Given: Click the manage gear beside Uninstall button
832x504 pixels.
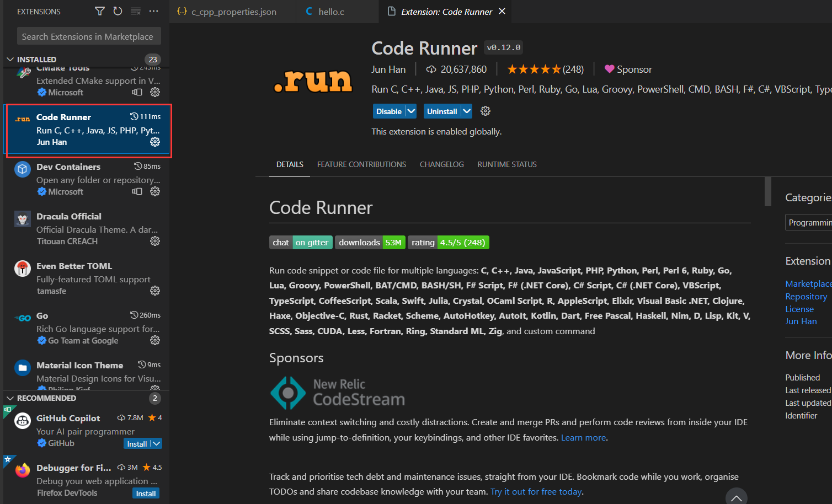Looking at the screenshot, I should point(486,111).
